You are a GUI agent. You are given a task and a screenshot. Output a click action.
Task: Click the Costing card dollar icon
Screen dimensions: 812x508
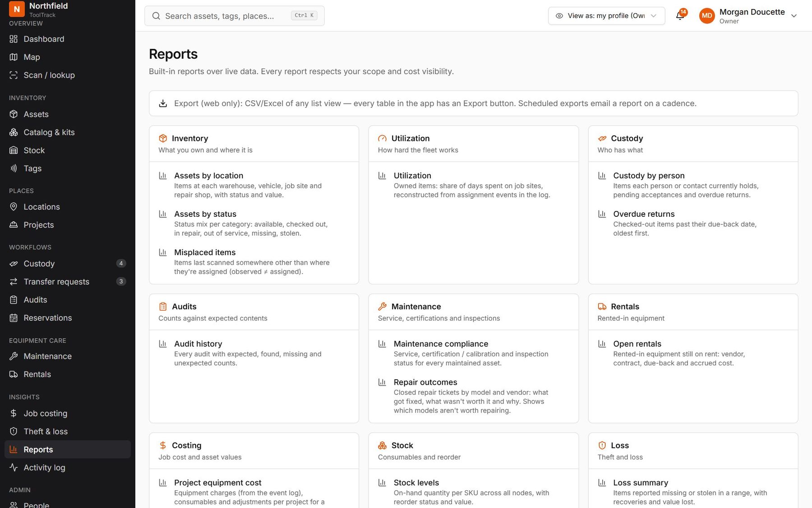(163, 445)
